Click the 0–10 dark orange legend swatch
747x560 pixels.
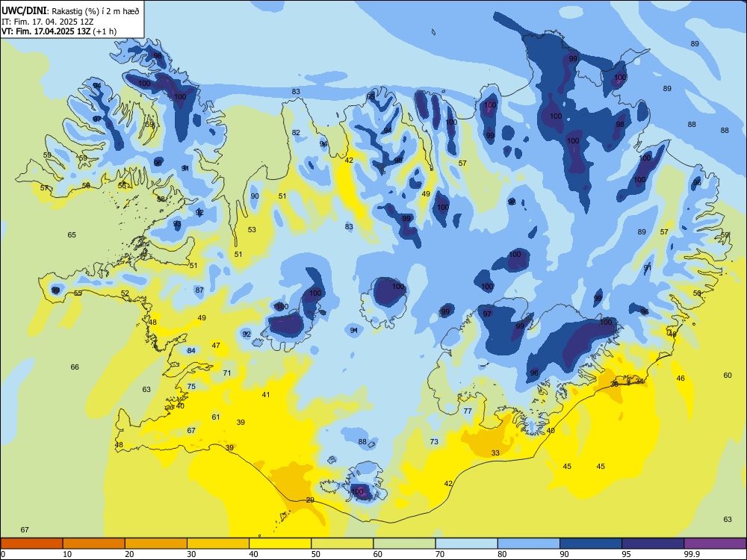pos(31,544)
